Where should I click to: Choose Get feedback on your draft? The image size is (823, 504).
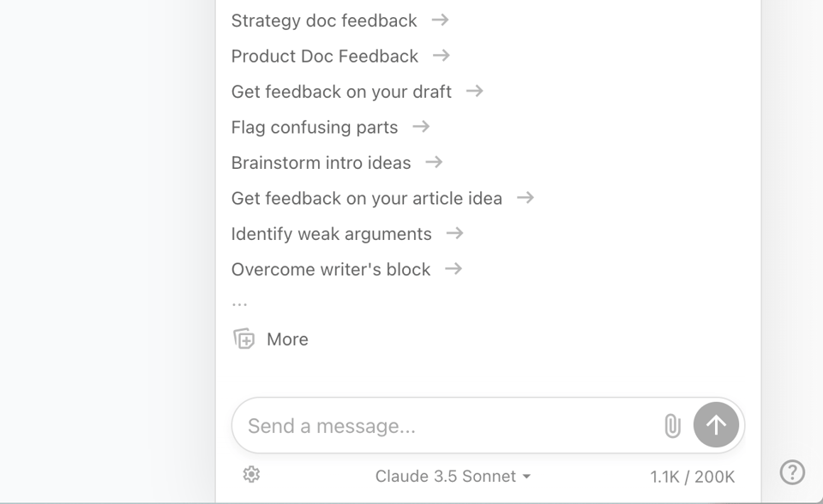click(x=341, y=92)
